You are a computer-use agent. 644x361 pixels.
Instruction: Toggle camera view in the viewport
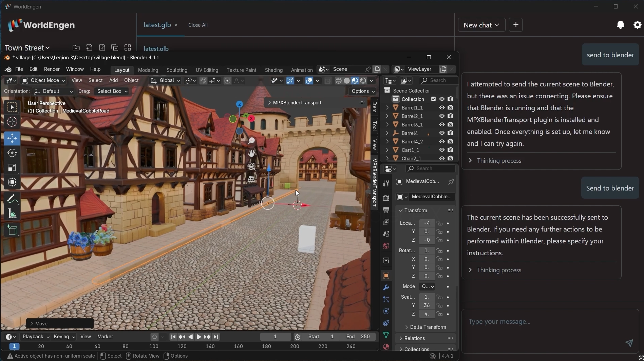[x=251, y=166]
